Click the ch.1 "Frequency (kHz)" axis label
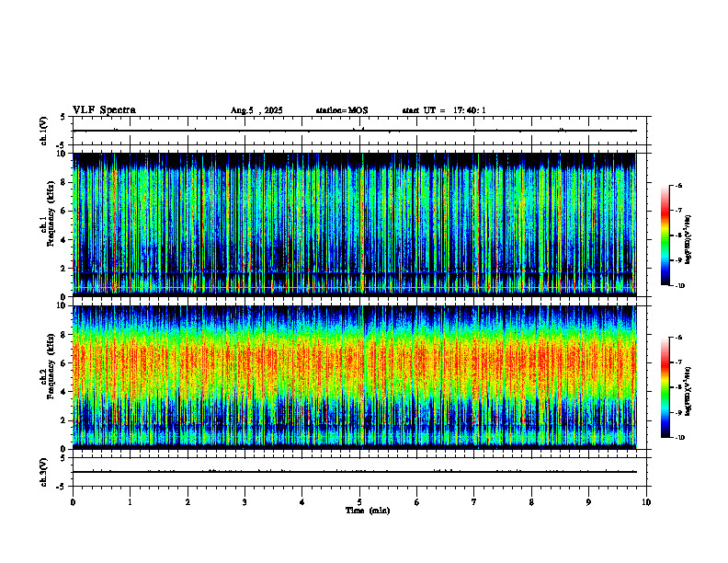728x563 pixels. (51, 212)
